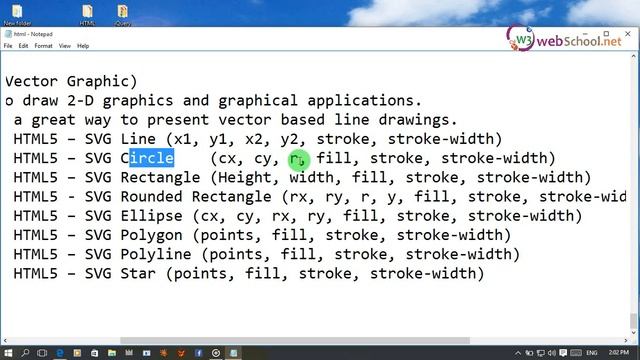Click the word "Polyline"
This screenshot has height=360, width=640.
pyautogui.click(x=156, y=254)
